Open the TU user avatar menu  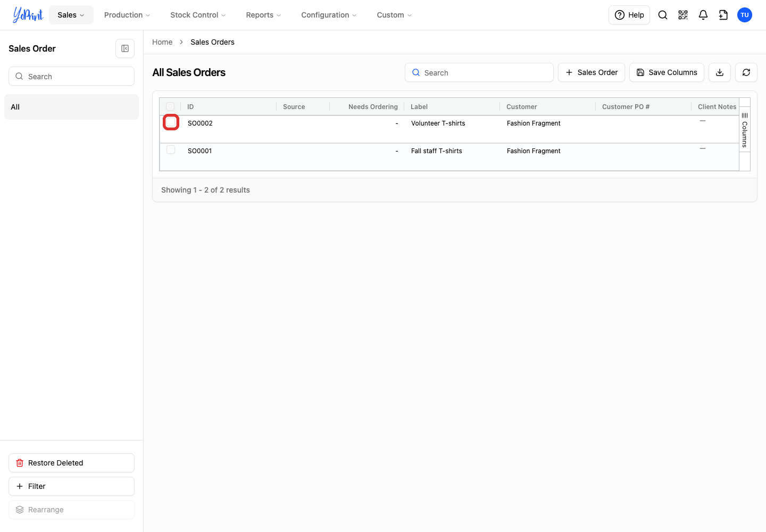745,15
